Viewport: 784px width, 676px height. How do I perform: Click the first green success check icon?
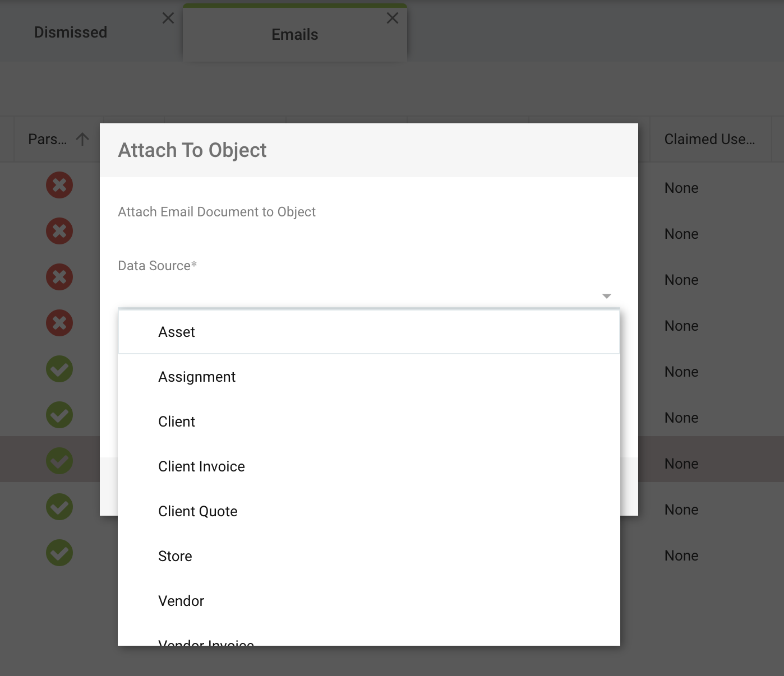[59, 369]
